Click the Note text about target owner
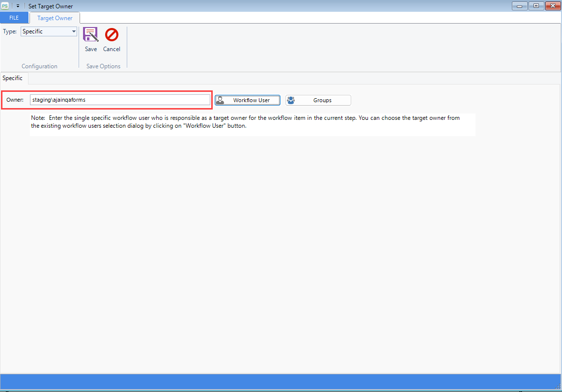The height and width of the screenshot is (392, 562). tap(246, 122)
